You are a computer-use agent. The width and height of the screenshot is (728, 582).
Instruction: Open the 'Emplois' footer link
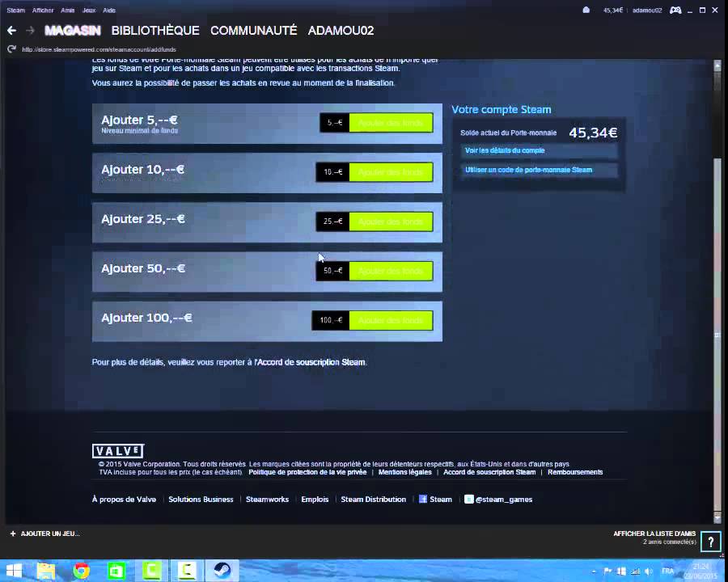coord(315,500)
